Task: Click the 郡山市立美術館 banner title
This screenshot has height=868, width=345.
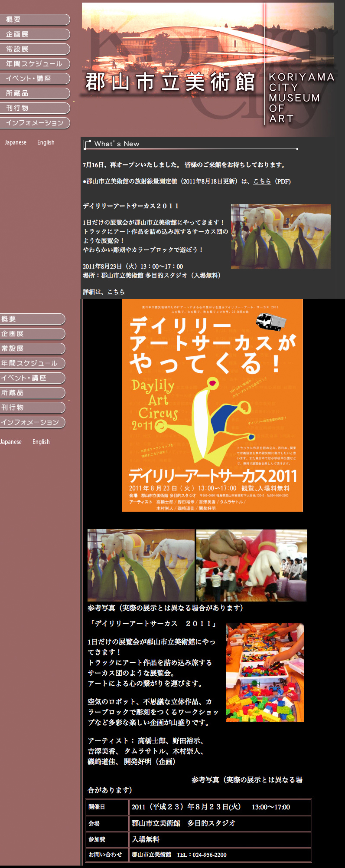Action: [170, 82]
